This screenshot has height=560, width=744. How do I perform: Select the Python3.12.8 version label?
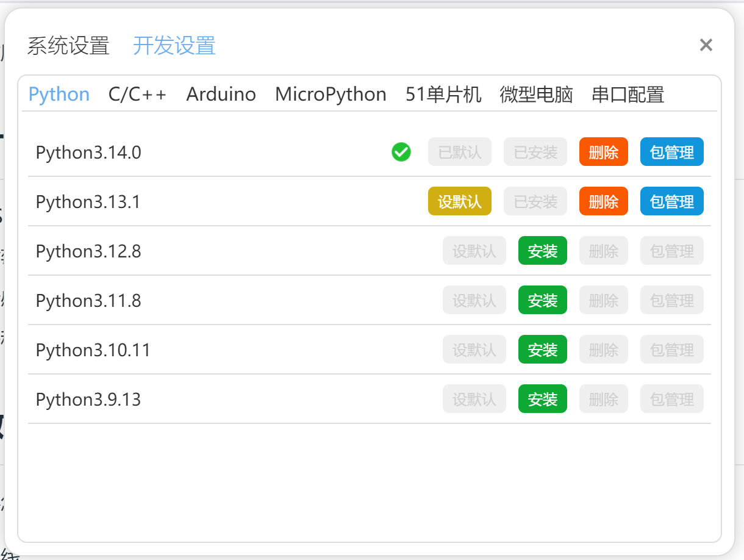(x=88, y=251)
